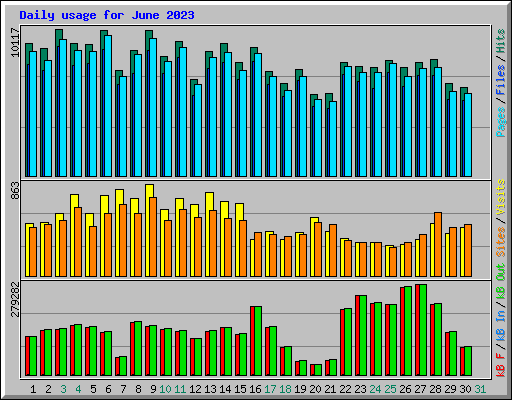
Task: Click the cyan pages bar for day 30
Action: click(x=468, y=135)
